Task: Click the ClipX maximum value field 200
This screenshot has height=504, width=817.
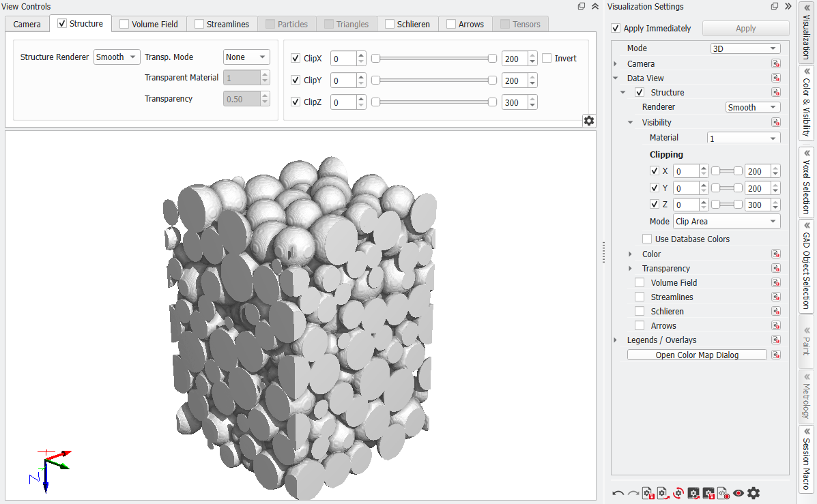Action: [515, 59]
